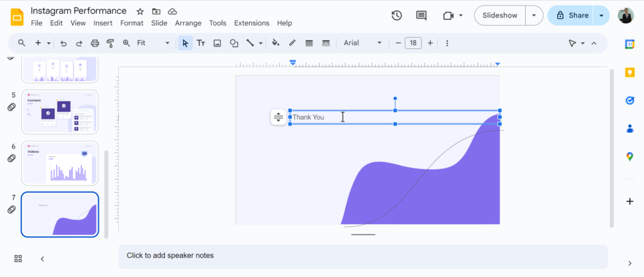This screenshot has width=644, height=277.
Task: Click the Share button
Action: [572, 16]
